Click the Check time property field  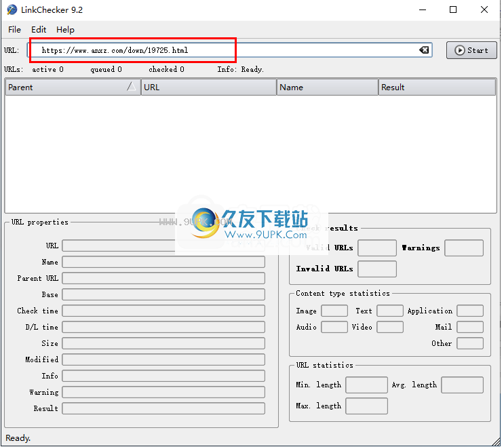click(x=163, y=311)
